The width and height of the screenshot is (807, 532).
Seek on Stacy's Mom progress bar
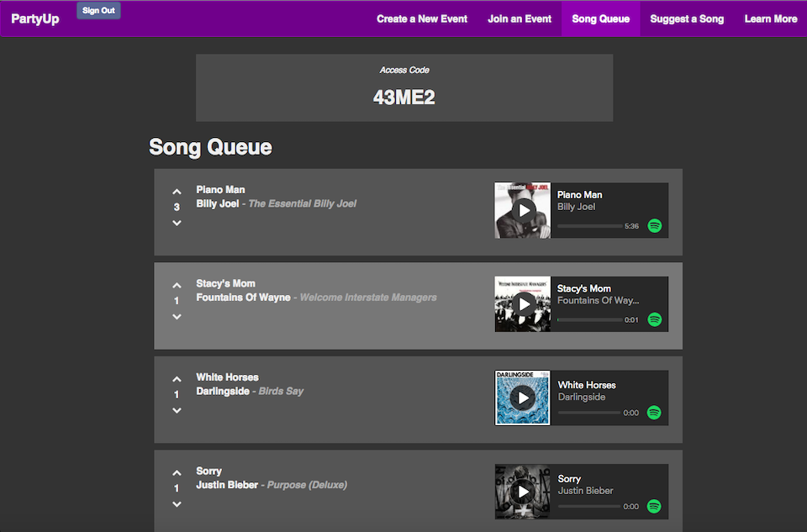click(x=589, y=319)
